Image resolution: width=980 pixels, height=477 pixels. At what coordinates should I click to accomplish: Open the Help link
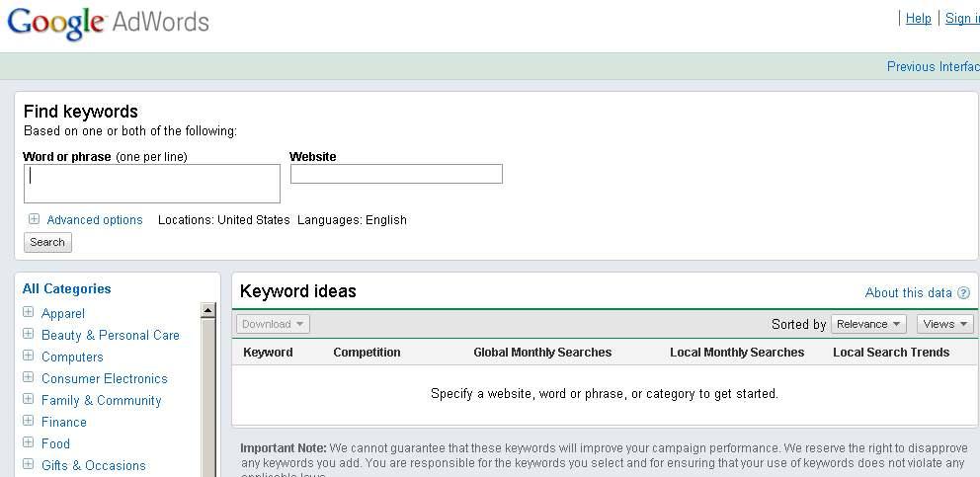pos(918,18)
